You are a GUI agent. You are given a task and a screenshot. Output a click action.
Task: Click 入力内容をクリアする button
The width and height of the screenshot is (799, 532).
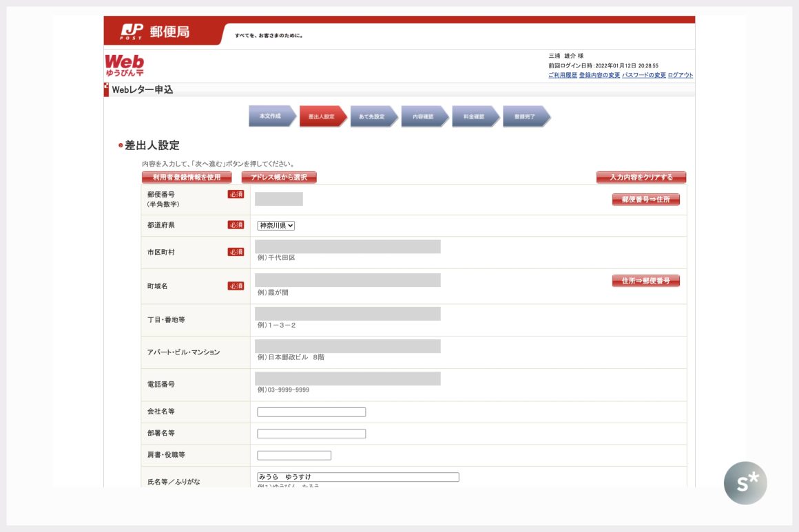pos(641,178)
